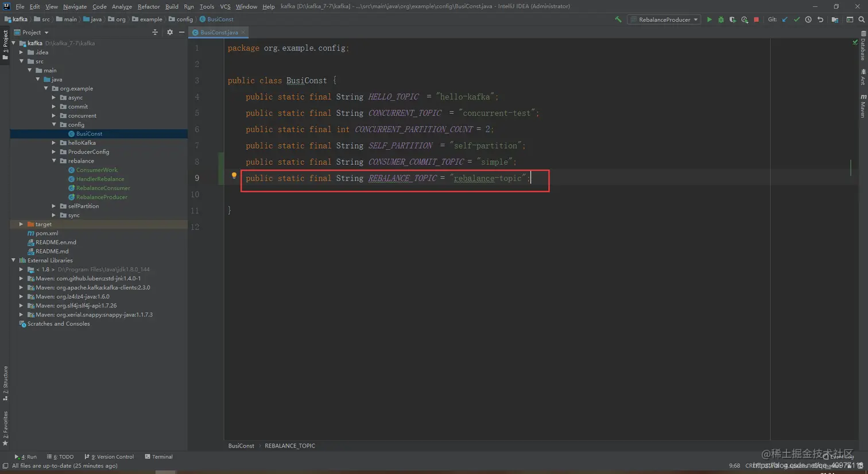The width and height of the screenshot is (868, 474).
Task: Open the Project Structure dialog icon
Action: [835, 20]
